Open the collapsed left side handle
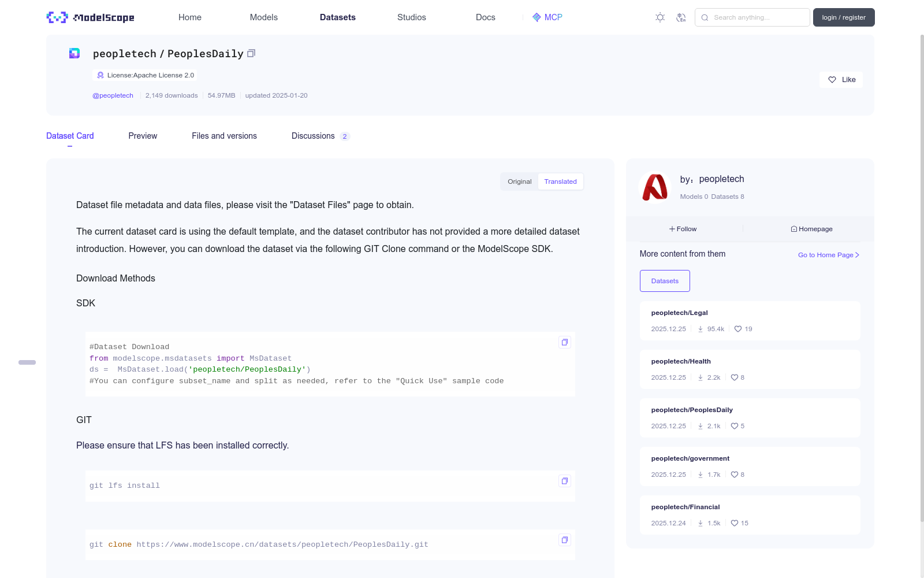The height and width of the screenshot is (578, 924). tap(27, 362)
